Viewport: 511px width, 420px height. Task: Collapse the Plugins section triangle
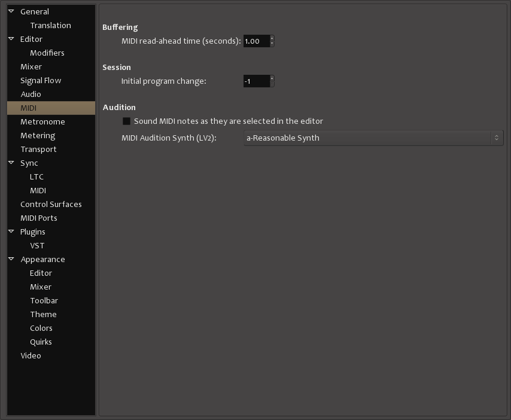coord(11,232)
